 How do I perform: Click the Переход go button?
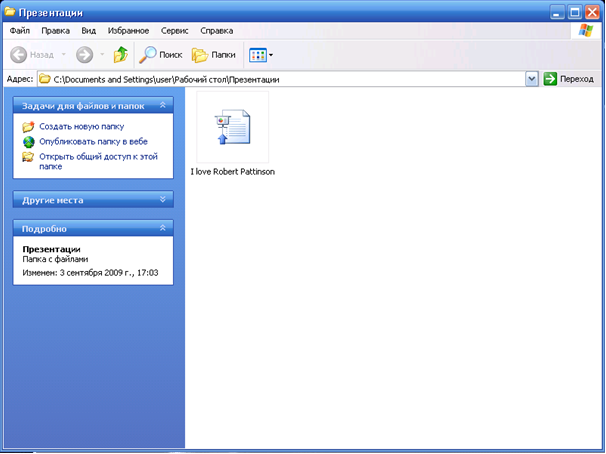(x=569, y=79)
